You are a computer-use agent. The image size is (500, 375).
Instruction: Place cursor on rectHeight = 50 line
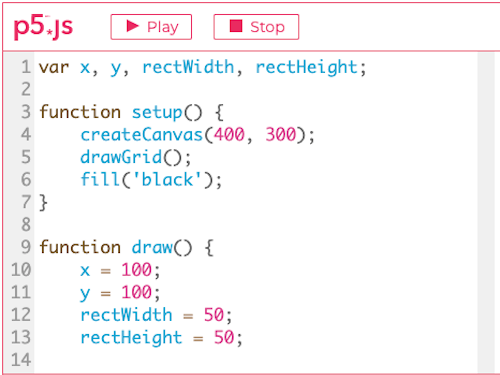coord(161,337)
